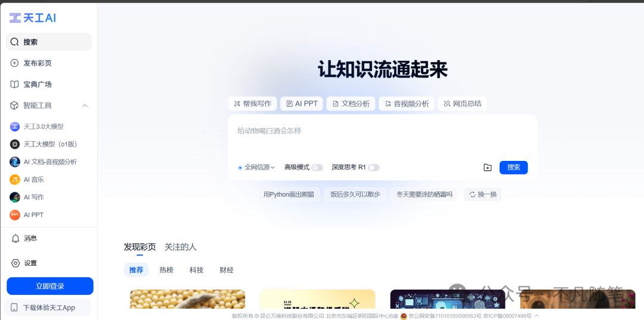Pick the 饭后多久可以散步 suggestion
The width and height of the screenshot is (644, 320).
point(355,194)
